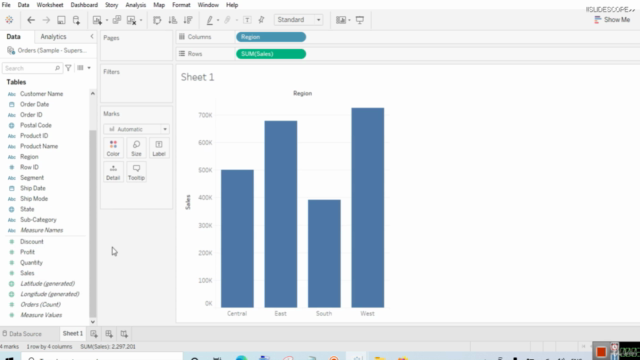The height and width of the screenshot is (360, 640).
Task: Open the Dashboard menu
Action: point(84,5)
